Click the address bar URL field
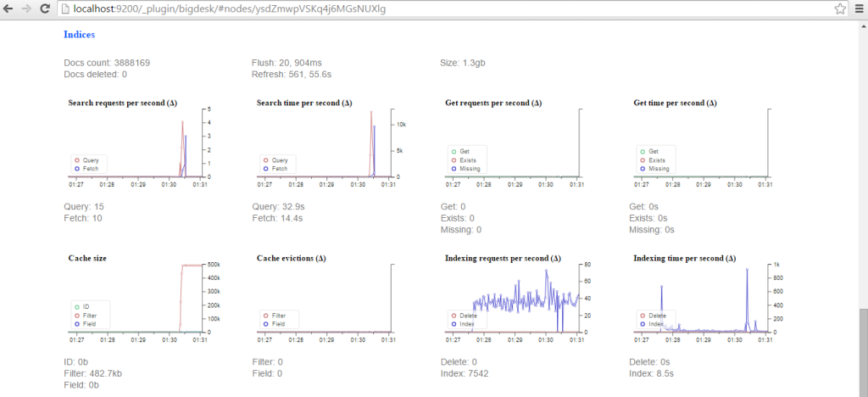 442,8
